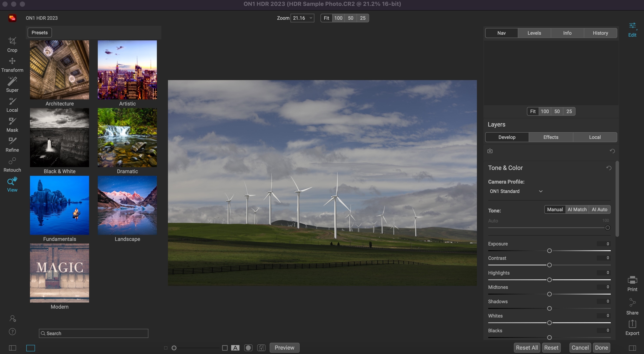Image resolution: width=644 pixels, height=354 pixels.
Task: Toggle the show mask circle button
Action: pyautogui.click(x=248, y=347)
